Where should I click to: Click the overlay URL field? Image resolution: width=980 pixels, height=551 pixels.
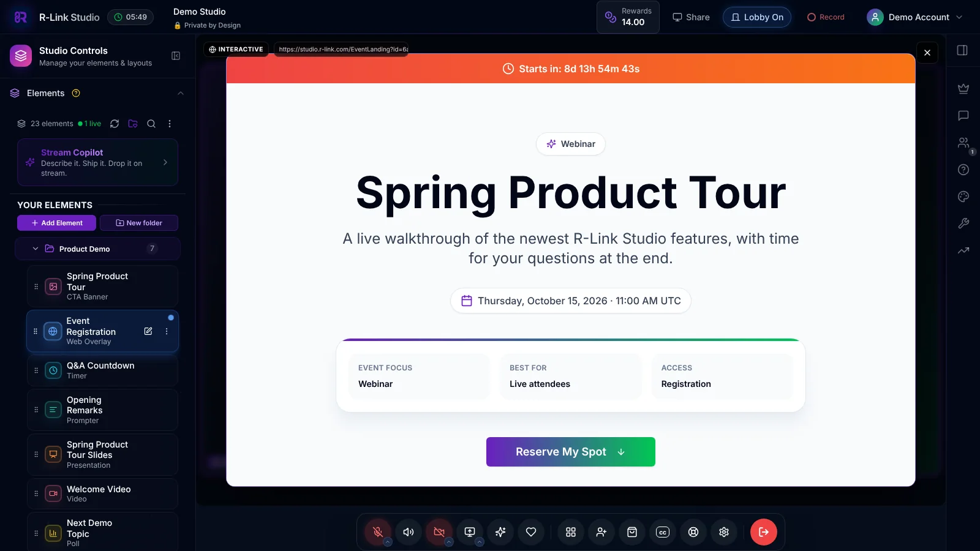pos(342,49)
